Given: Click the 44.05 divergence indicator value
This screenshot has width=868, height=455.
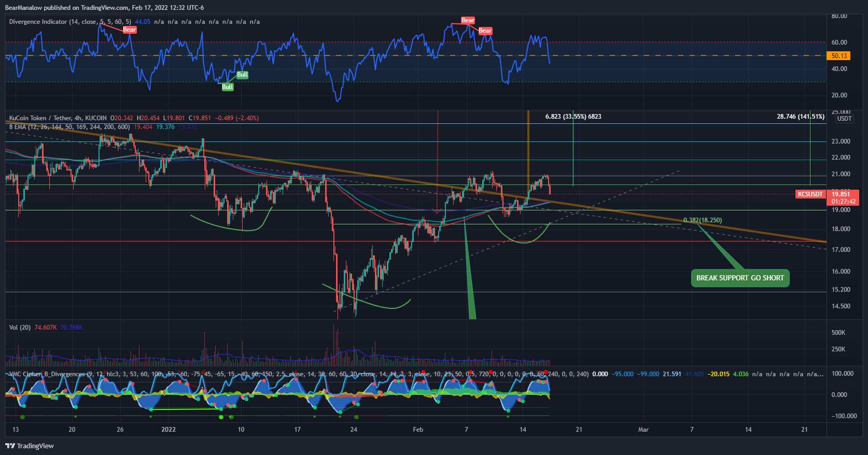Looking at the screenshot, I should pyautogui.click(x=143, y=22).
